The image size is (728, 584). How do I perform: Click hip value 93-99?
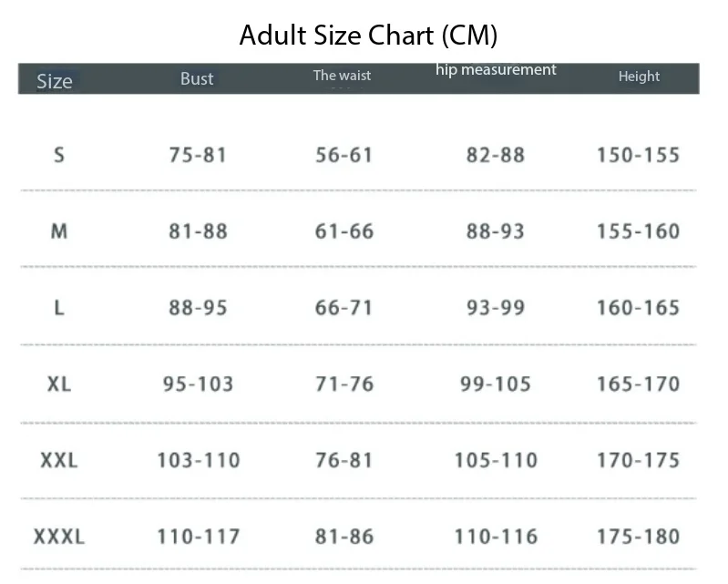coord(496,307)
